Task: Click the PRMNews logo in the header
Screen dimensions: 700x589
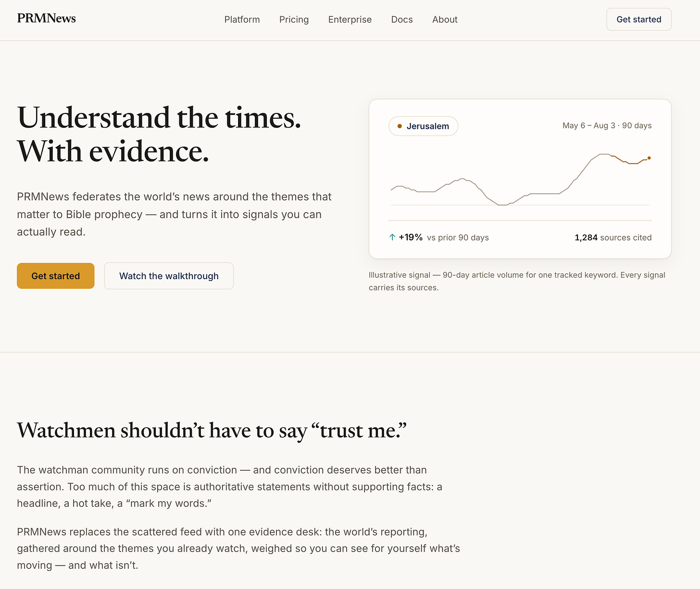Action: [47, 19]
